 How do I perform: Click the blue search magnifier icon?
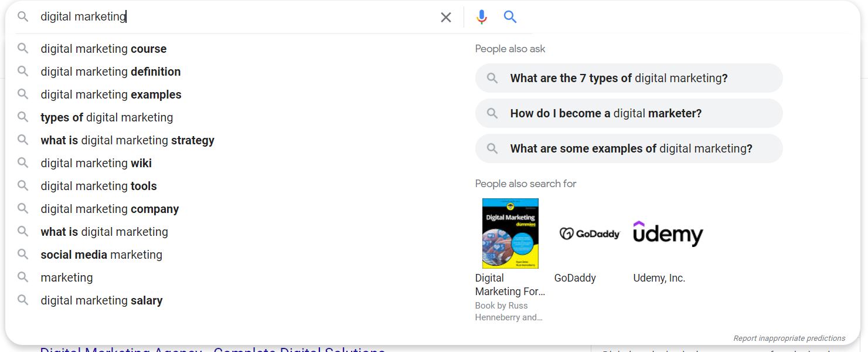pyautogui.click(x=509, y=16)
